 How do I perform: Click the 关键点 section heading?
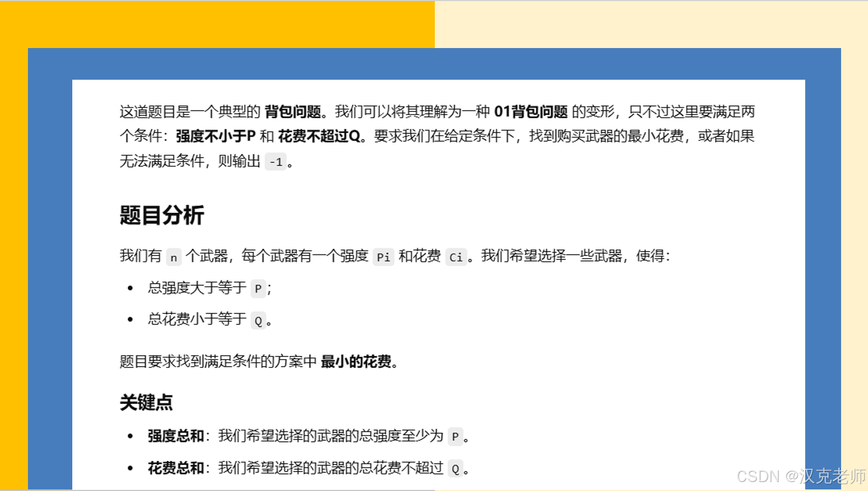[147, 403]
